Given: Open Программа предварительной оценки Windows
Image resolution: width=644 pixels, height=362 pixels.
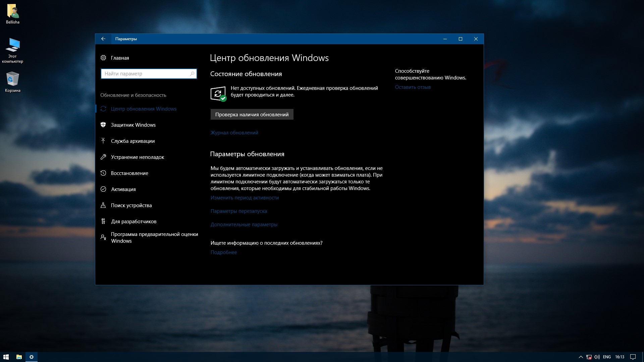Looking at the screenshot, I should pos(154,237).
